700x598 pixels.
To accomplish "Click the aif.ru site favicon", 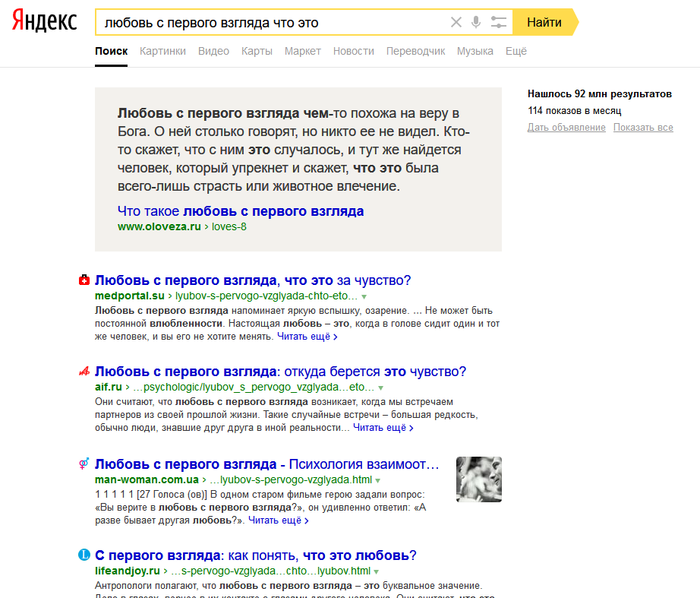I will [84, 372].
